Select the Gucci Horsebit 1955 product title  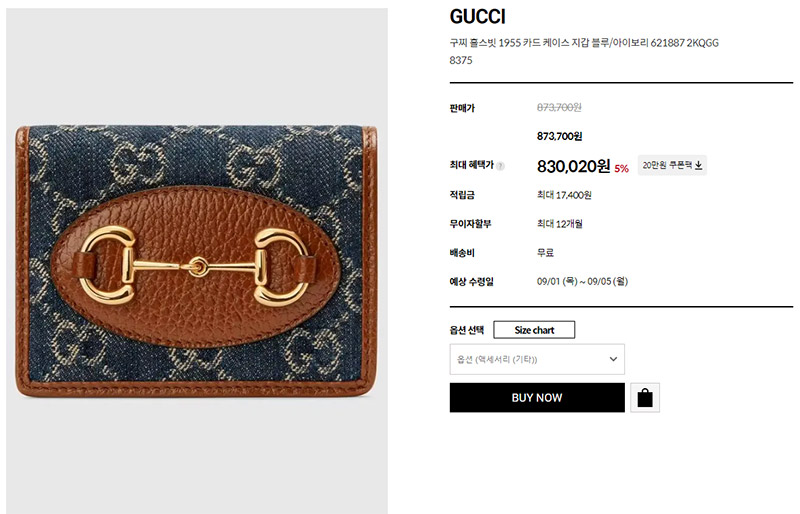click(x=584, y=51)
